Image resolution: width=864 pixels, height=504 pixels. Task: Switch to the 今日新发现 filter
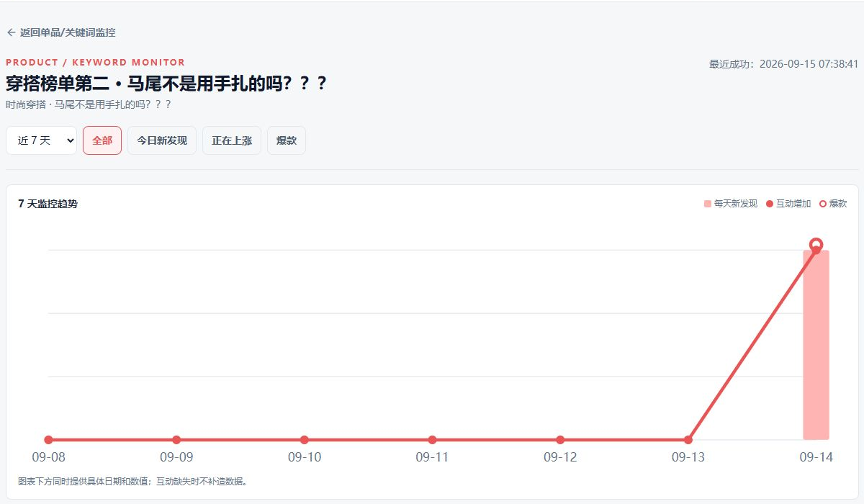click(162, 140)
